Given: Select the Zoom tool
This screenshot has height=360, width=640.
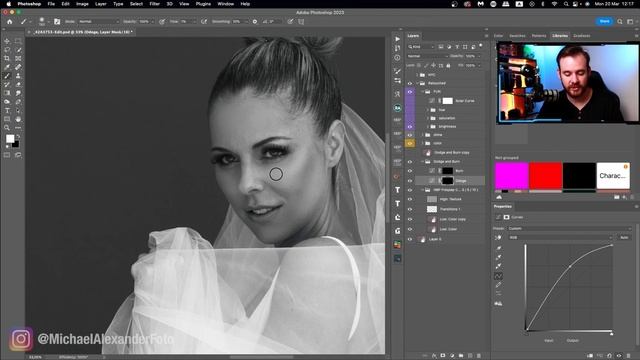Looking at the screenshot, I should pyautogui.click(x=7, y=128).
